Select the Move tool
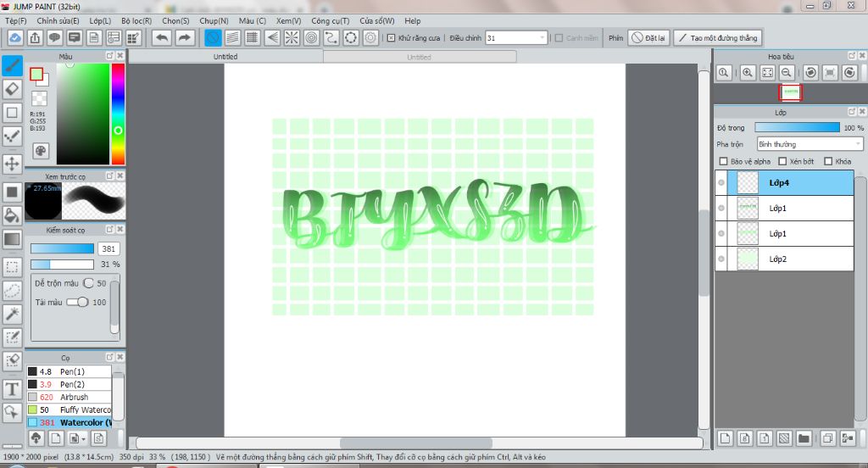 [12, 164]
